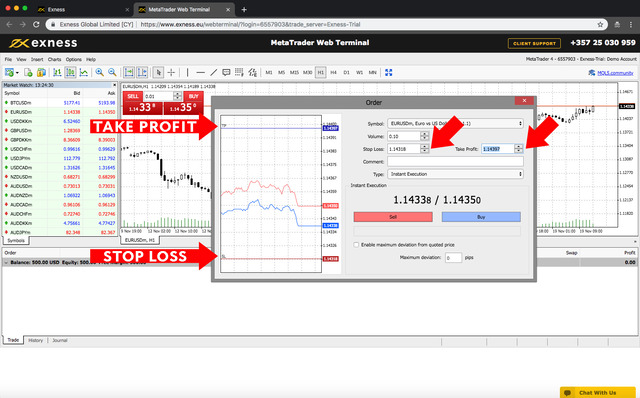Image resolution: width=640 pixels, height=398 pixels.
Task: Open the View menu
Action: pos(21,59)
